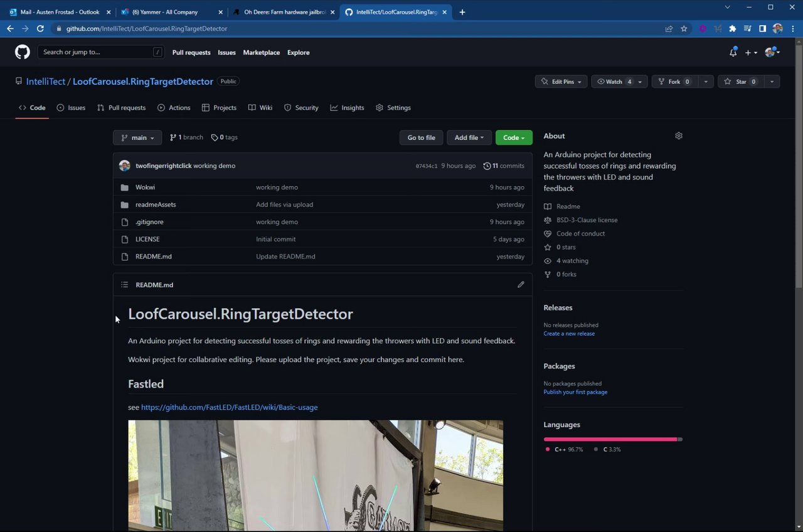This screenshot has height=532, width=803.
Task: Open the repository Settings tab
Action: click(393, 108)
